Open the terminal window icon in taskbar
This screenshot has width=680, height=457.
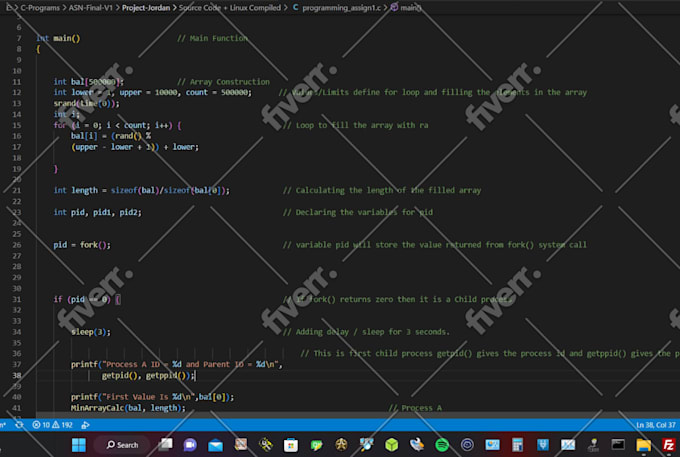(618, 445)
